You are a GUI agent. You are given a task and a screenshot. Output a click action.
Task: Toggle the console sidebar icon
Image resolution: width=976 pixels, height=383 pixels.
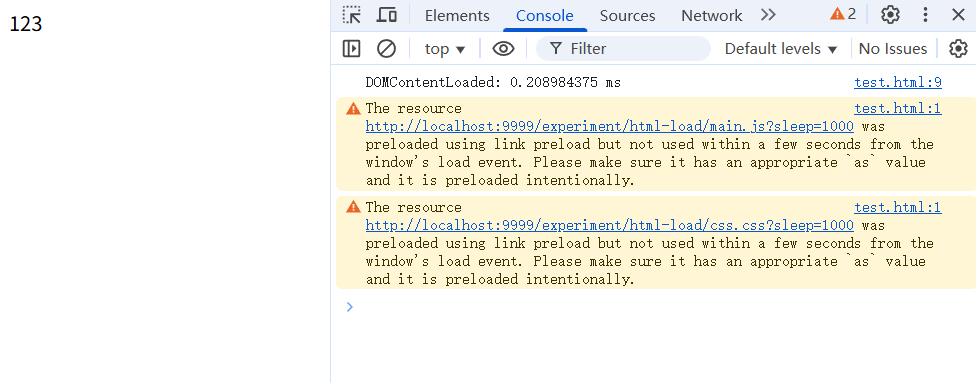click(x=352, y=49)
